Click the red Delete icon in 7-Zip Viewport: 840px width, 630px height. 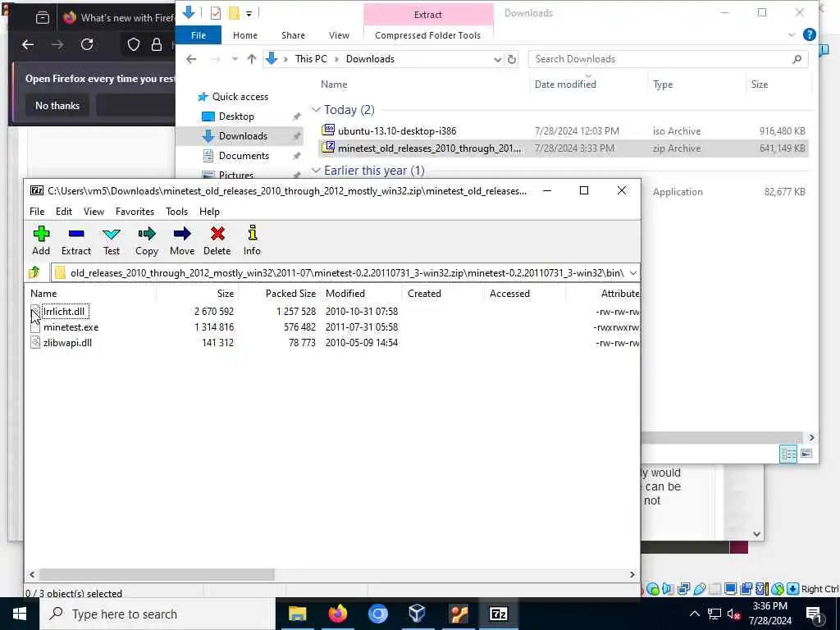(217, 240)
